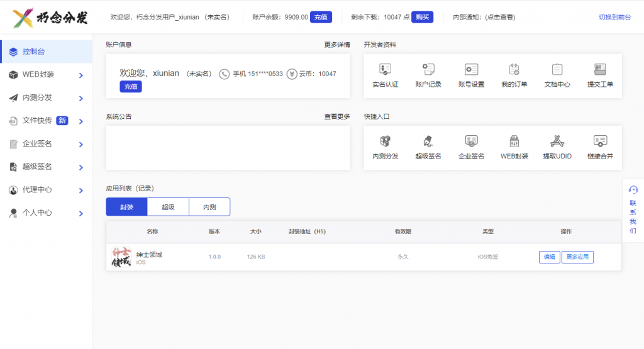Viewport: 644px width, 349px height.
Task: Expand the 文件快传 chevron arrow
Action: click(x=81, y=121)
